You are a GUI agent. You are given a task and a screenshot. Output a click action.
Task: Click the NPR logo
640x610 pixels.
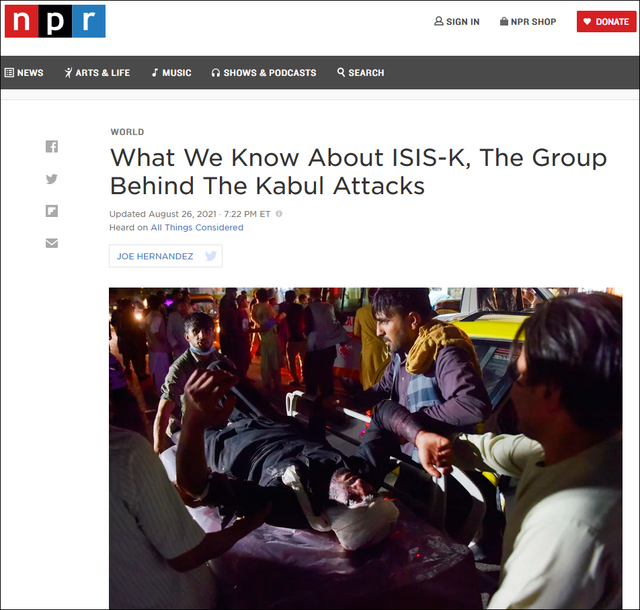pyautogui.click(x=55, y=21)
